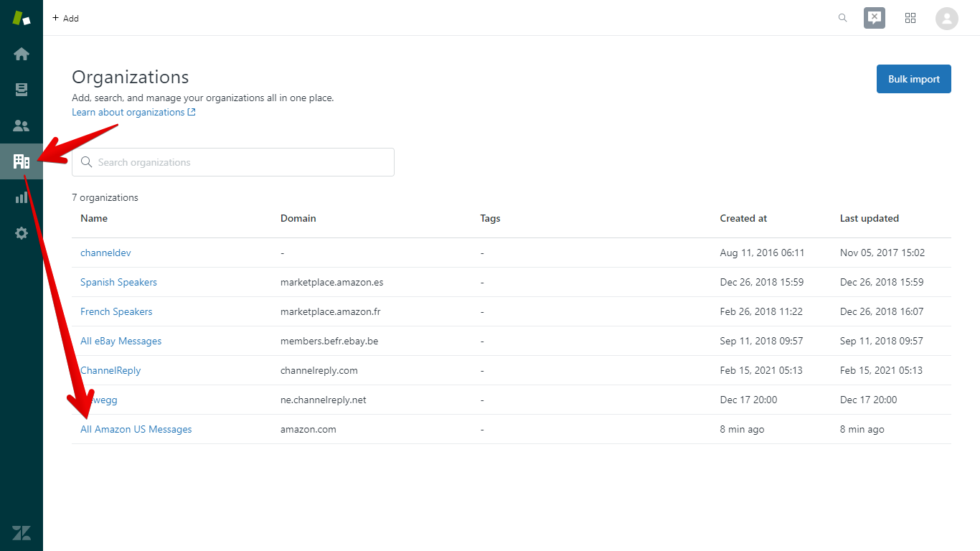Open Learn about organizations link
Image resolution: width=980 pixels, height=551 pixels.
click(x=133, y=112)
